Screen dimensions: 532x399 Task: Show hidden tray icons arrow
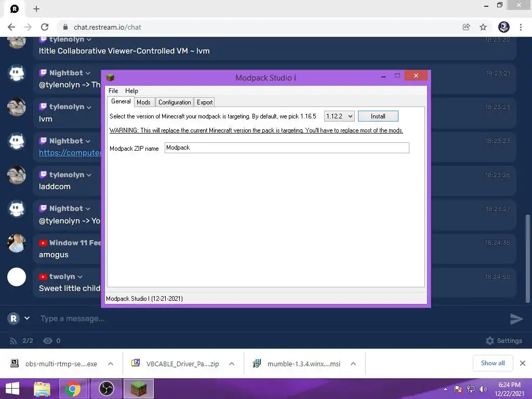(445, 389)
